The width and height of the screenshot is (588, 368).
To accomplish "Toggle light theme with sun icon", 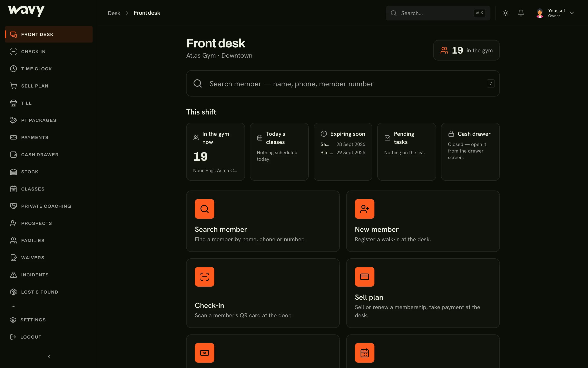I will [x=505, y=13].
